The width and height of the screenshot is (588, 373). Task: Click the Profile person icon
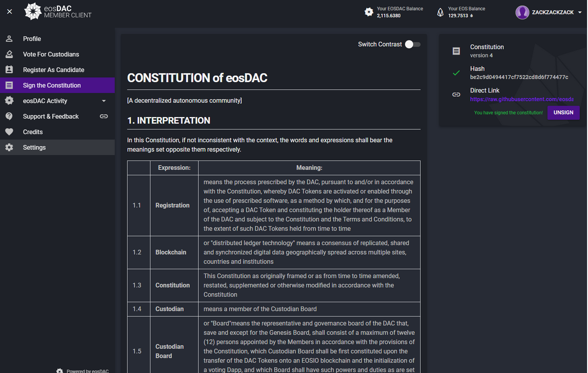[x=9, y=39]
